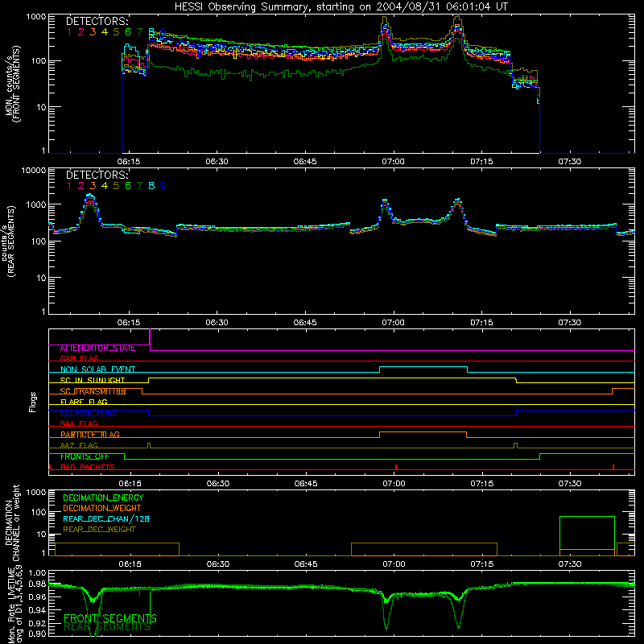Screen dimensions: 644x644
Task: Click the SC_TRANSMITTER flag label
Action: tap(93, 391)
